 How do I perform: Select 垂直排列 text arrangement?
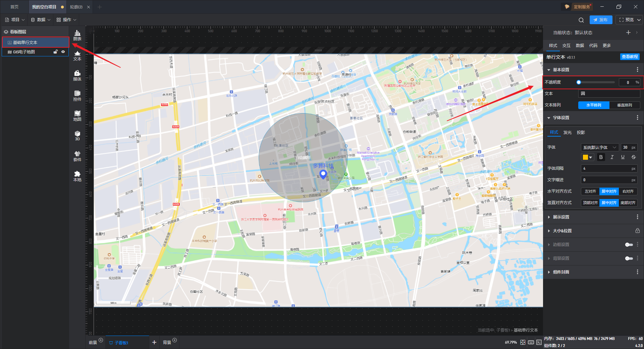pos(625,105)
